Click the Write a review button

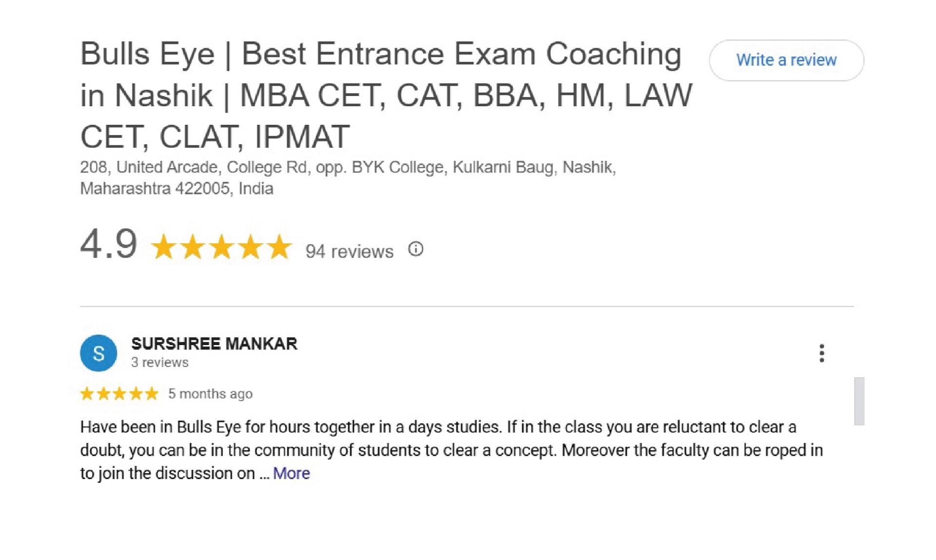786,60
